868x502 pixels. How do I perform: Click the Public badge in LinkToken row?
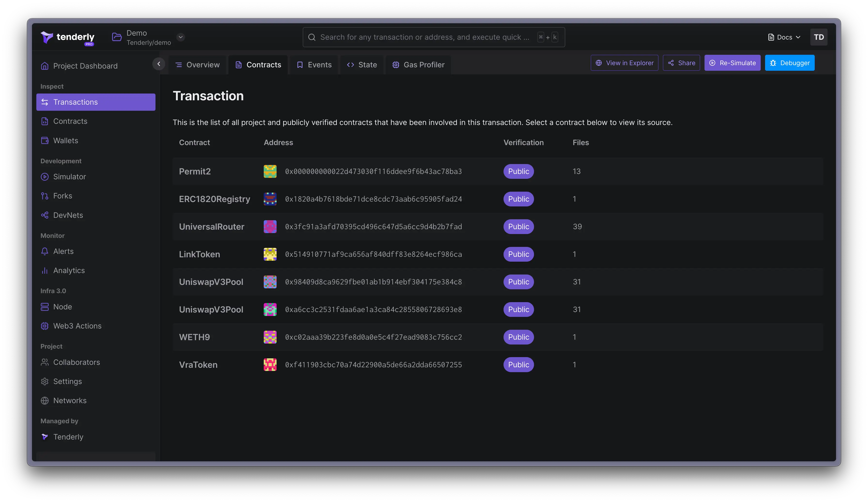(x=518, y=254)
